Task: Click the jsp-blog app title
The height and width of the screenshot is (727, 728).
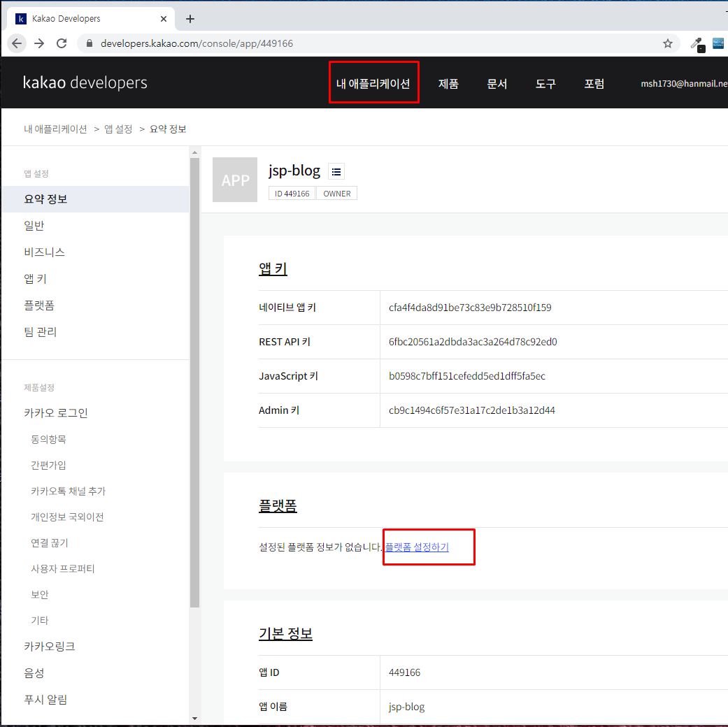Action: [294, 171]
